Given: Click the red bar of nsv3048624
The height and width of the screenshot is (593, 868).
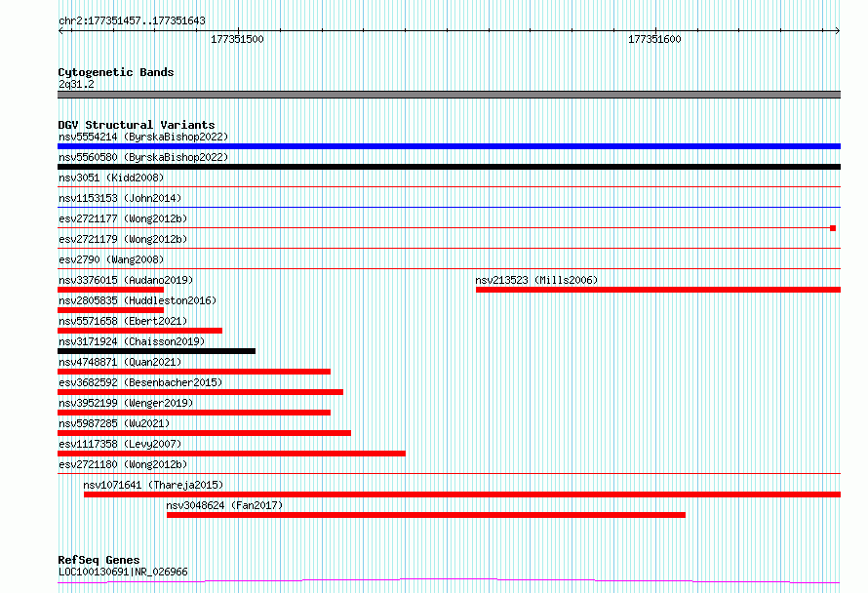Looking at the screenshot, I should (x=426, y=515).
